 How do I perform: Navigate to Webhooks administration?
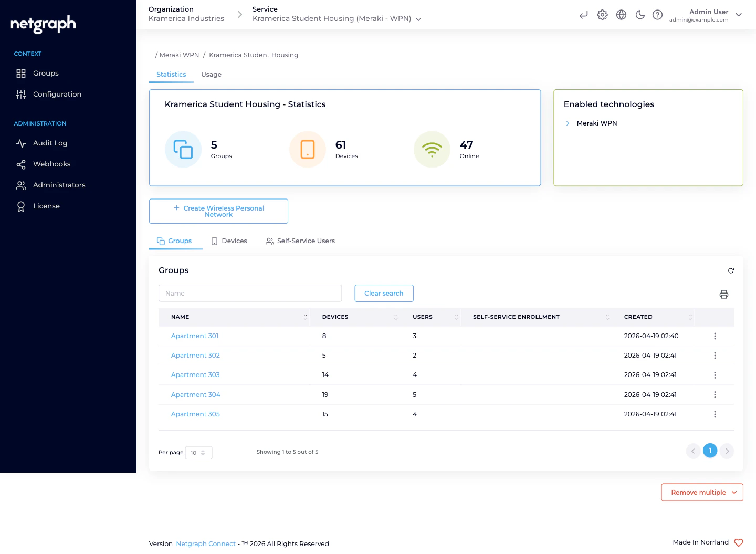tap(51, 164)
